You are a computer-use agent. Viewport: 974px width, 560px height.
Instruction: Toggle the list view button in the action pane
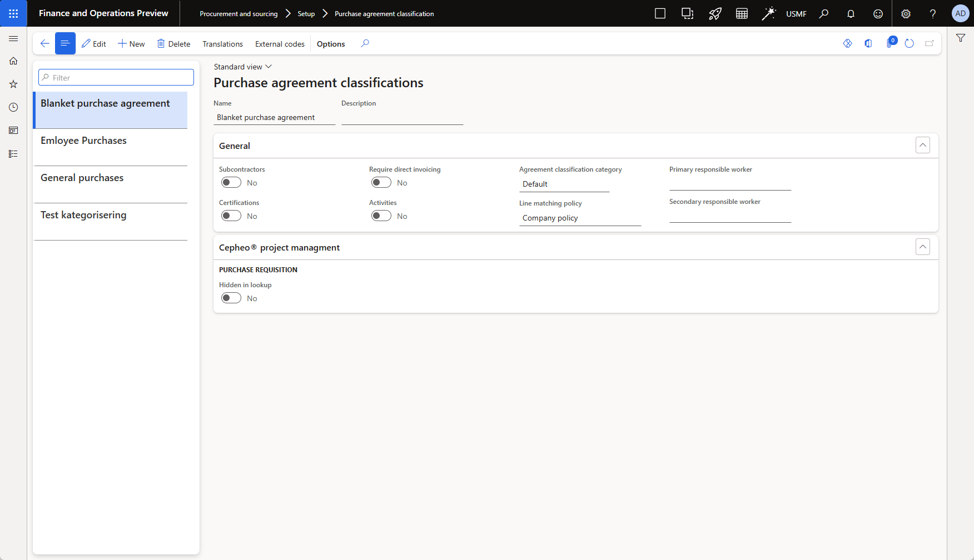[65, 43]
